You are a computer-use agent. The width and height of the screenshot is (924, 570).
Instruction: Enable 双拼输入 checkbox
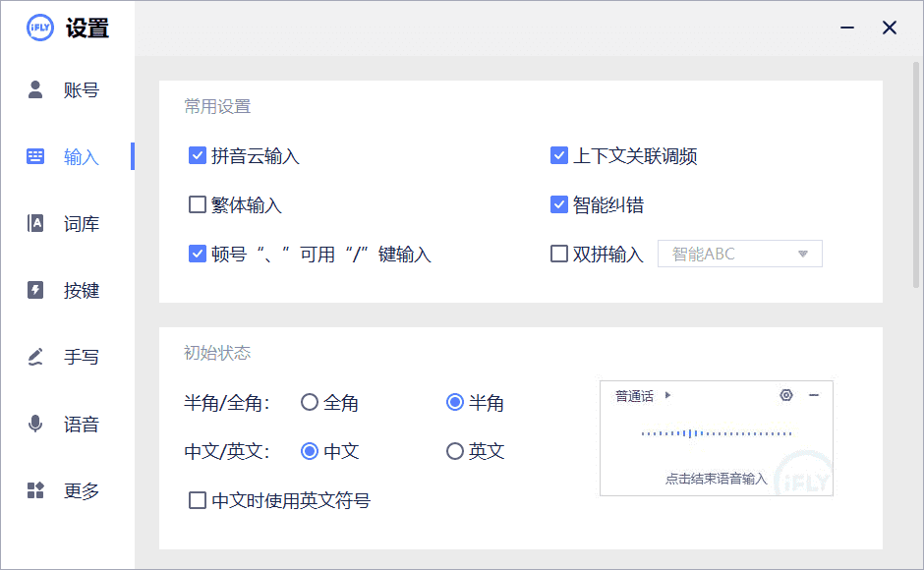559,254
